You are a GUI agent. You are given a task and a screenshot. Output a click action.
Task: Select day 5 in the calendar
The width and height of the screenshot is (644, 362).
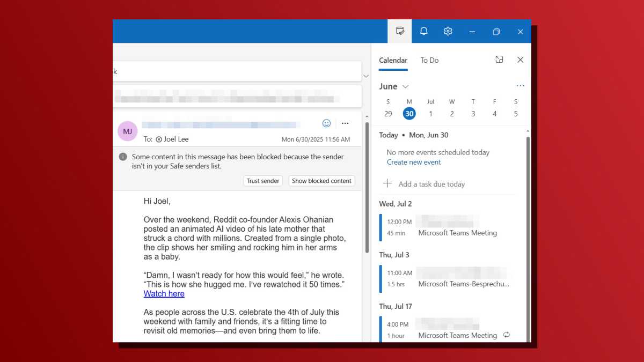[x=516, y=114]
